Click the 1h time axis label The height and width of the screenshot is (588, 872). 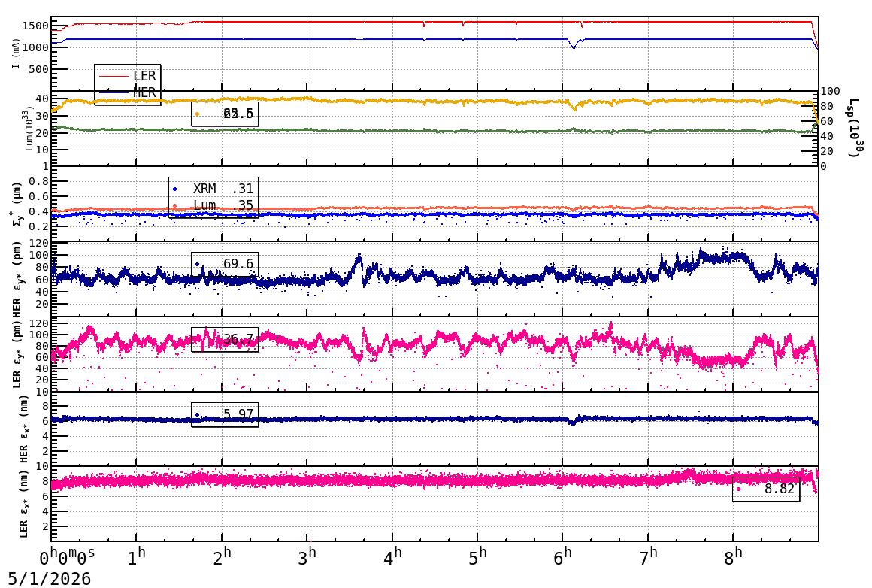click(x=136, y=556)
